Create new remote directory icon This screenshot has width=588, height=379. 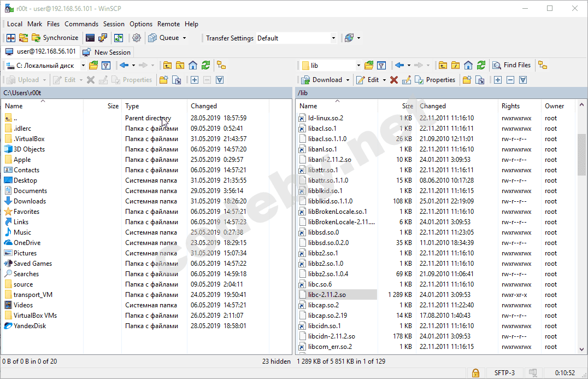click(468, 80)
